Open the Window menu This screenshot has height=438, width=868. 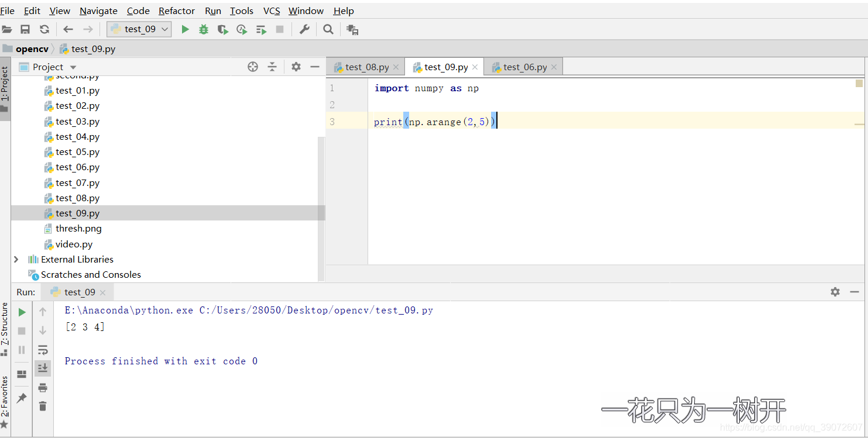(306, 11)
